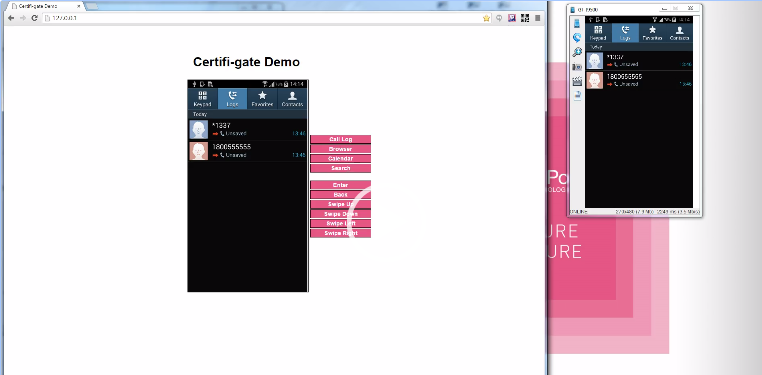Click the Call Log button
This screenshot has height=375, width=762.
[x=340, y=139]
